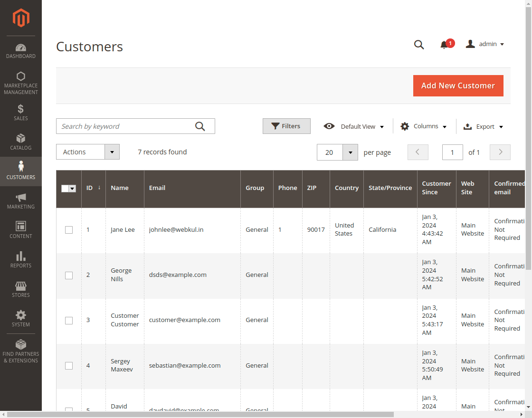Screen dimensions: 532x418
Task: Open the Reports menu in sidebar
Action: pos(21,259)
